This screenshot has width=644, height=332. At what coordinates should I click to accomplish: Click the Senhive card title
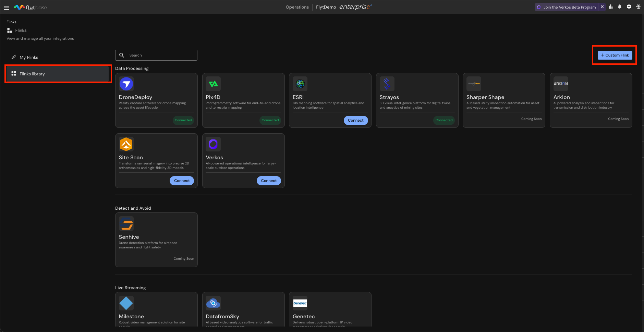click(129, 237)
